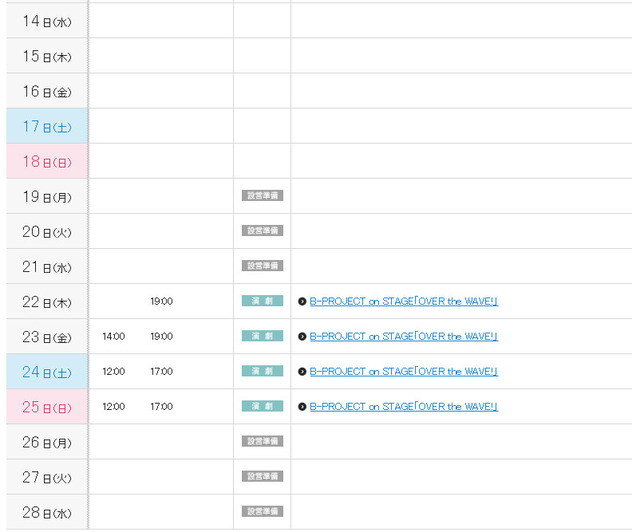640x532 pixels.
Task: Select the 21日(水) date cell
Action: click(47, 266)
